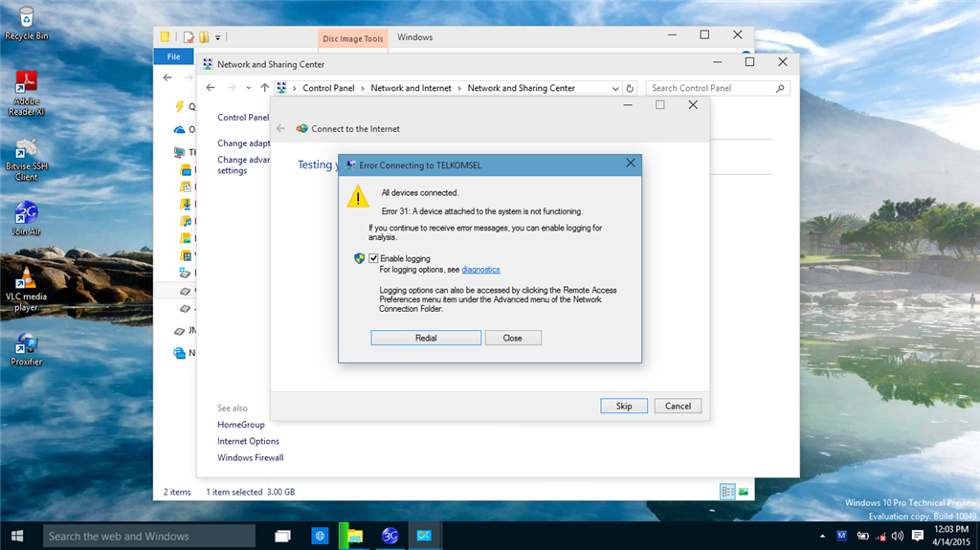Click Cancel in Connect to the Internet

pyautogui.click(x=678, y=406)
